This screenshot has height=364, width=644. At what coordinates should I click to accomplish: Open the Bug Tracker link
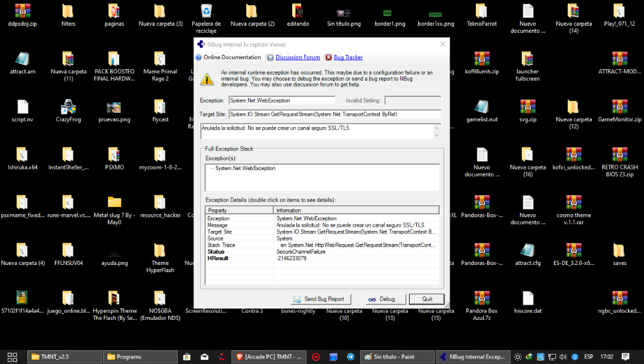(x=348, y=57)
